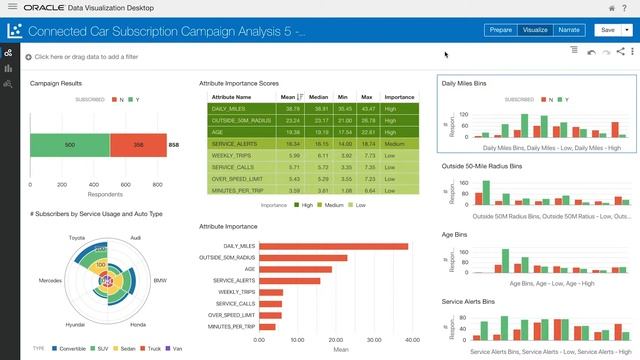This screenshot has height=360, width=640.
Task: Click the Sedan legend swatch
Action: click(116, 349)
